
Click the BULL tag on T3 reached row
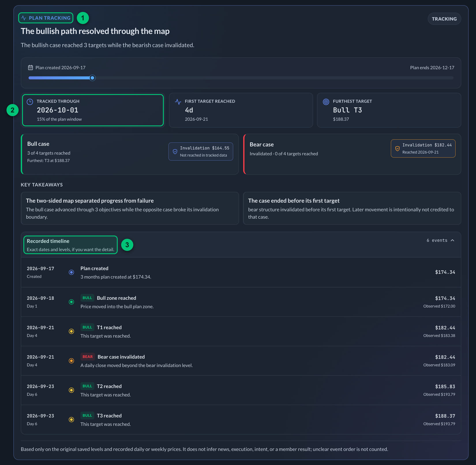(x=87, y=415)
